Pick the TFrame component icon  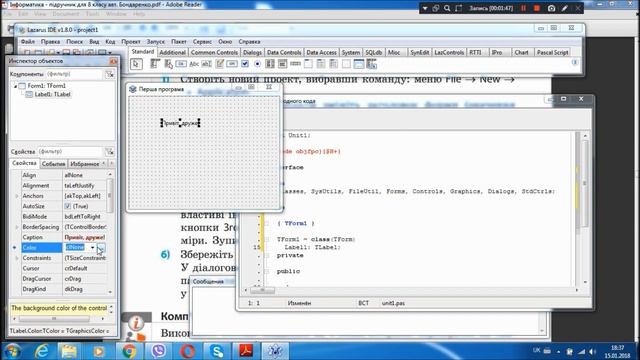pyautogui.click(x=359, y=64)
